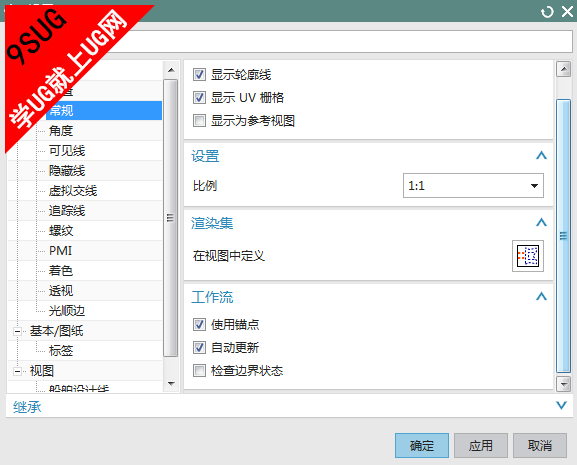Click right panel scroll up arrow
This screenshot has width=577, height=465.
563,69
